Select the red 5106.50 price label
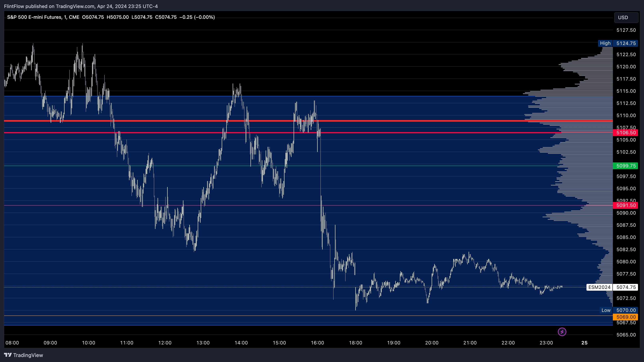This screenshot has height=362, width=644. tap(626, 133)
